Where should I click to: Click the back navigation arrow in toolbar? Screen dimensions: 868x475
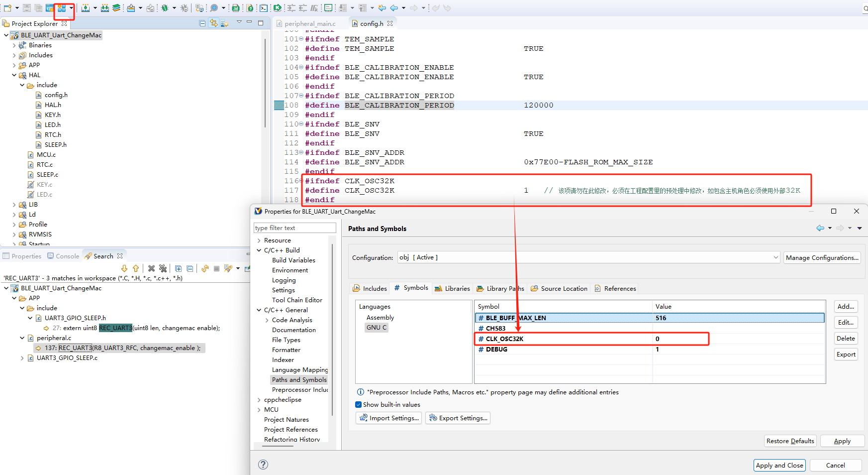click(x=394, y=8)
